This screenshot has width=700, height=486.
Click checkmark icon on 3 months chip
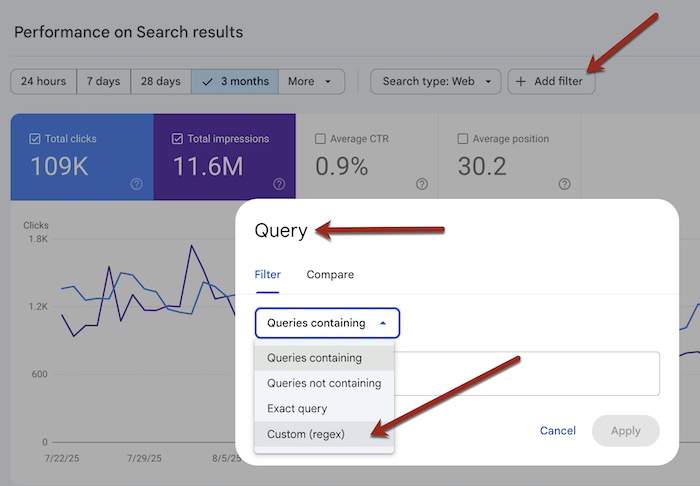pos(207,82)
